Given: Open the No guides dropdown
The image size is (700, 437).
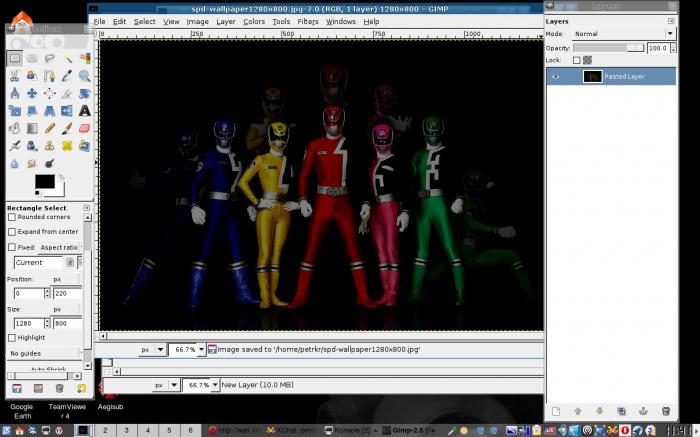Looking at the screenshot, I should tap(45, 354).
